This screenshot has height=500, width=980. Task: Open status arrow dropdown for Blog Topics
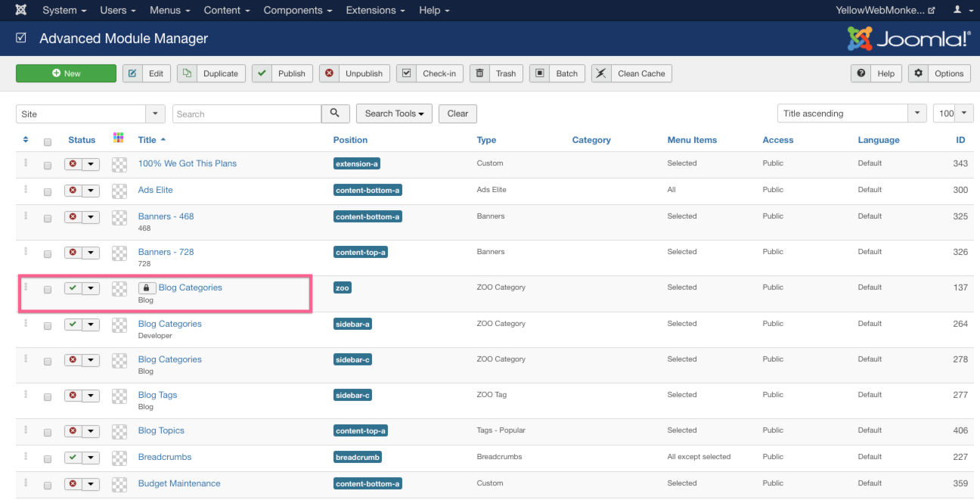pyautogui.click(x=91, y=431)
